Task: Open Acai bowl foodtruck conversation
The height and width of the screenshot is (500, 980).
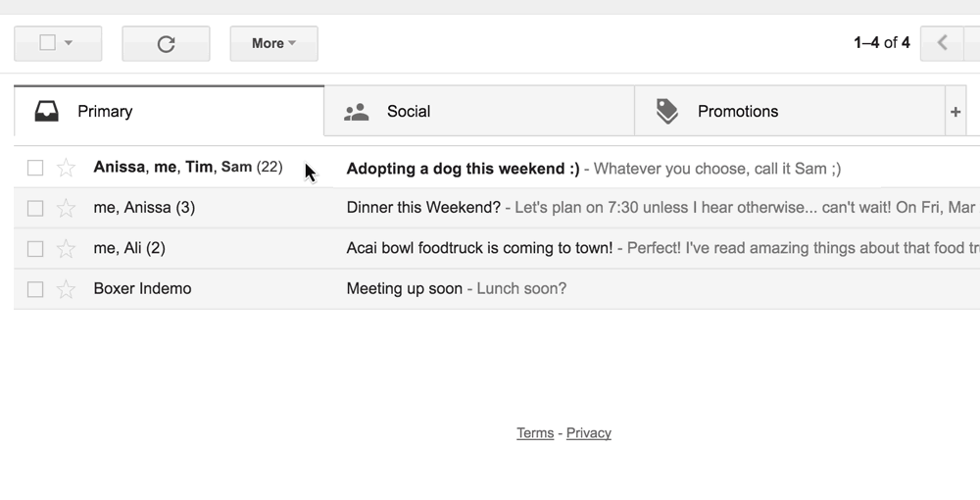Action: click(x=497, y=248)
